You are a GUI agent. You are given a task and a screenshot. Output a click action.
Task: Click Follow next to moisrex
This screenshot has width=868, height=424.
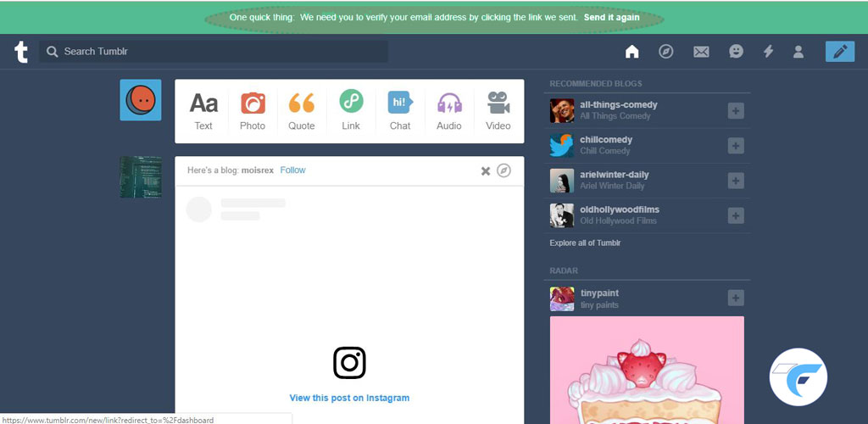click(292, 170)
